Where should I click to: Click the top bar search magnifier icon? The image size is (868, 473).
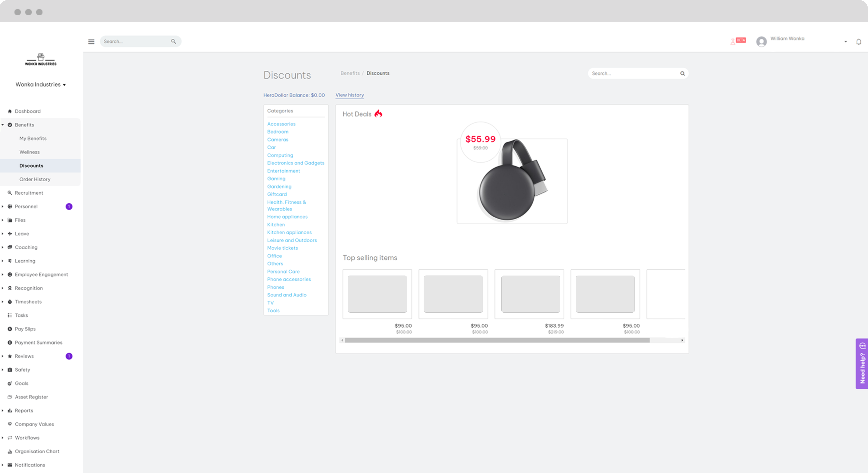[x=174, y=41]
